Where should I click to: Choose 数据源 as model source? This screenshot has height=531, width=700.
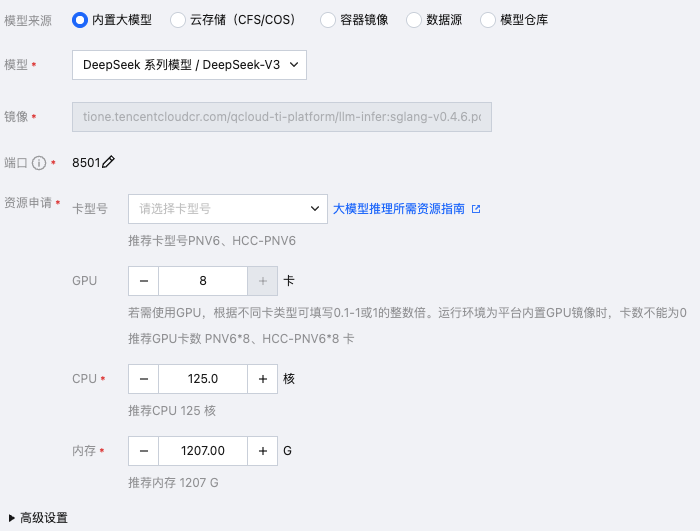(x=414, y=20)
